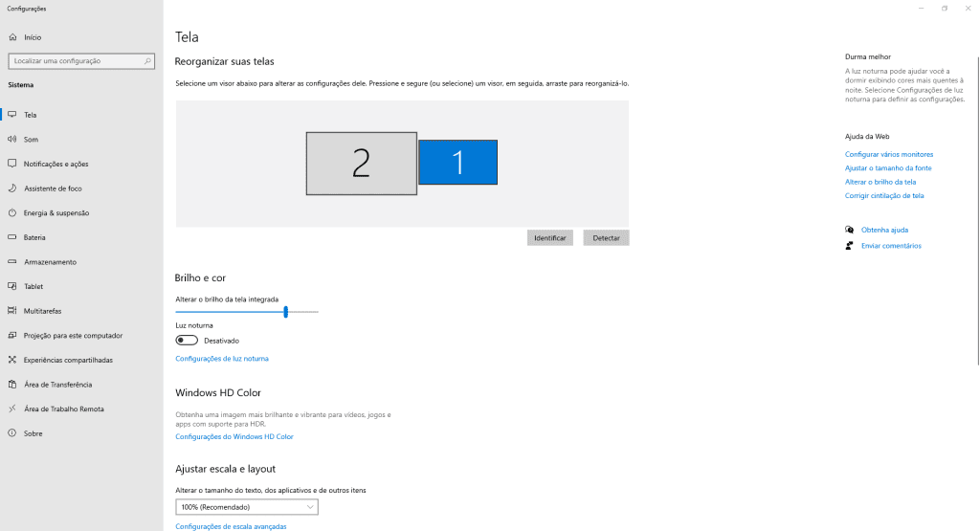
Task: Click the Assistente de foco moon icon
Action: pyautogui.click(x=12, y=188)
